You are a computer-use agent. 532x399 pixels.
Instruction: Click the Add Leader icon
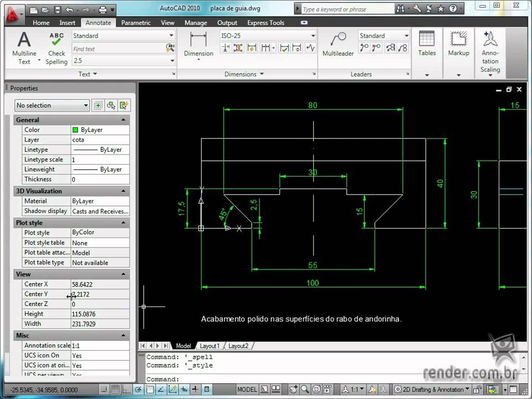[x=364, y=48]
